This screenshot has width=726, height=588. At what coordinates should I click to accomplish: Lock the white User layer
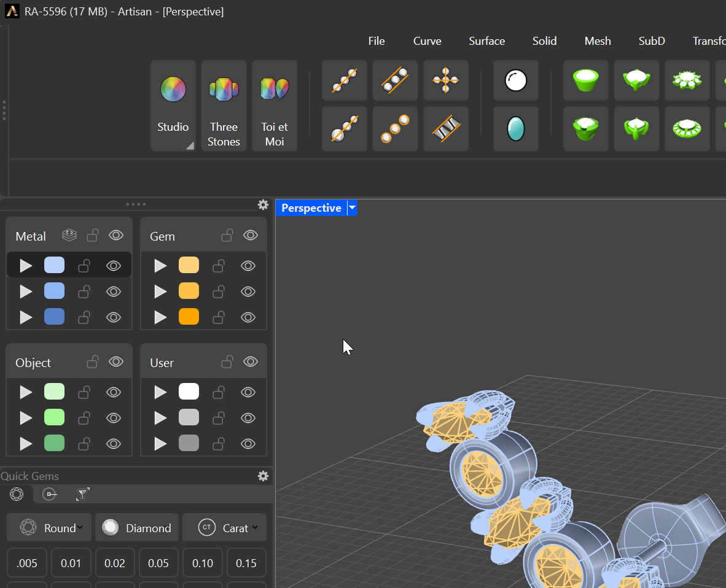pos(219,392)
